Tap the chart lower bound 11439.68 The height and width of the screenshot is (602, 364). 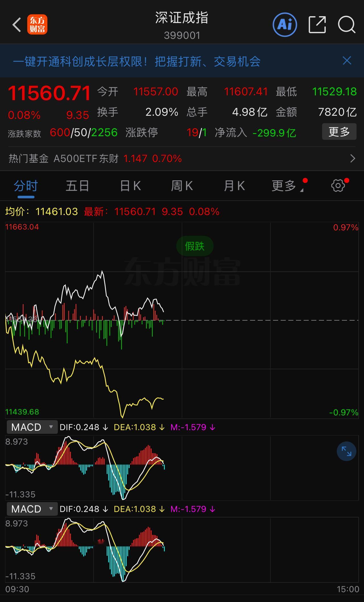coord(22,412)
